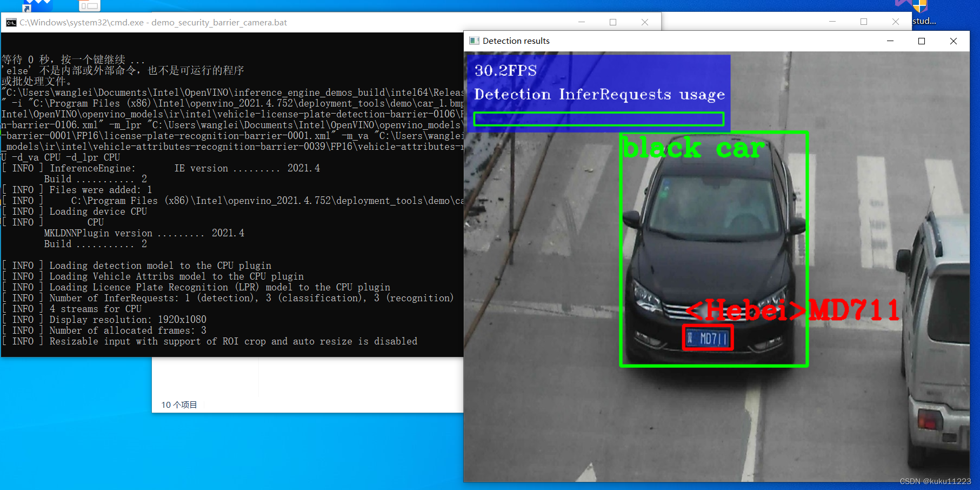Click the 'MKLDNNPlugin version' console line
The height and width of the screenshot is (490, 980).
(144, 233)
